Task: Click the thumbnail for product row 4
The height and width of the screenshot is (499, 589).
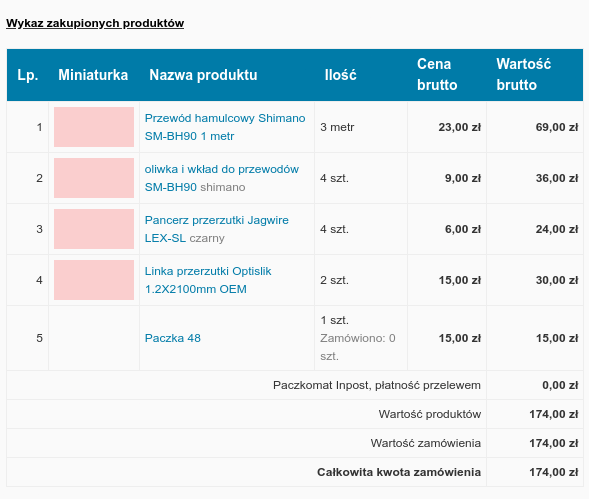Action: [x=94, y=280]
